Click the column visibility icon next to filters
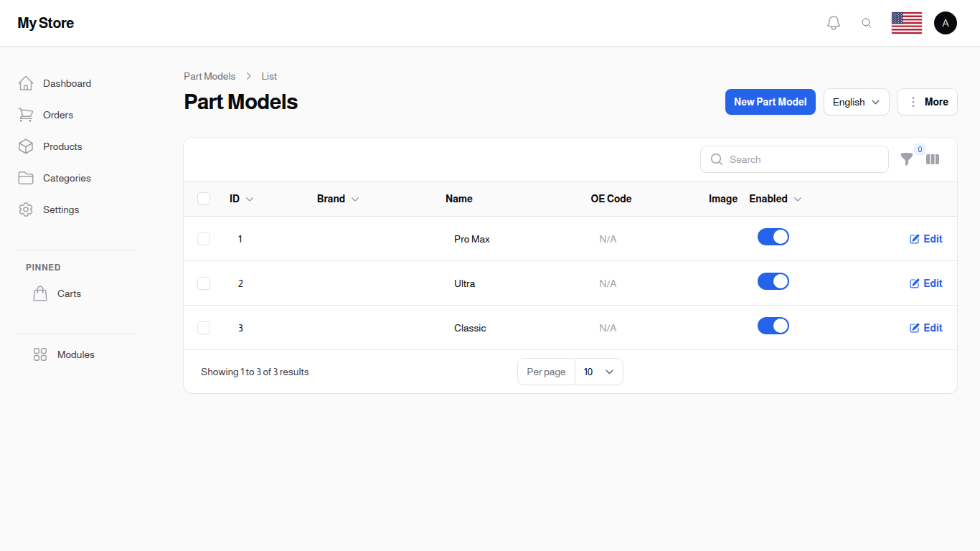Screen dimensions: 980x551 (x=933, y=159)
